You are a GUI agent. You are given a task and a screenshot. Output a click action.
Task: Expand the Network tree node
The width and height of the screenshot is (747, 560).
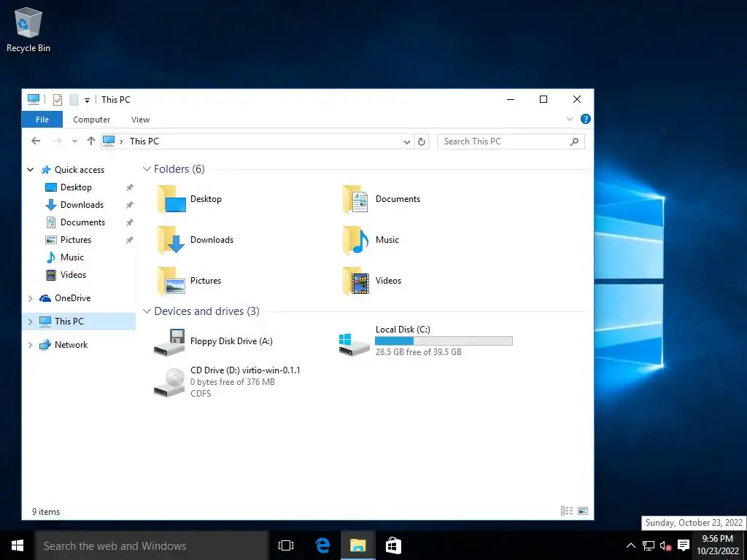pyautogui.click(x=31, y=345)
